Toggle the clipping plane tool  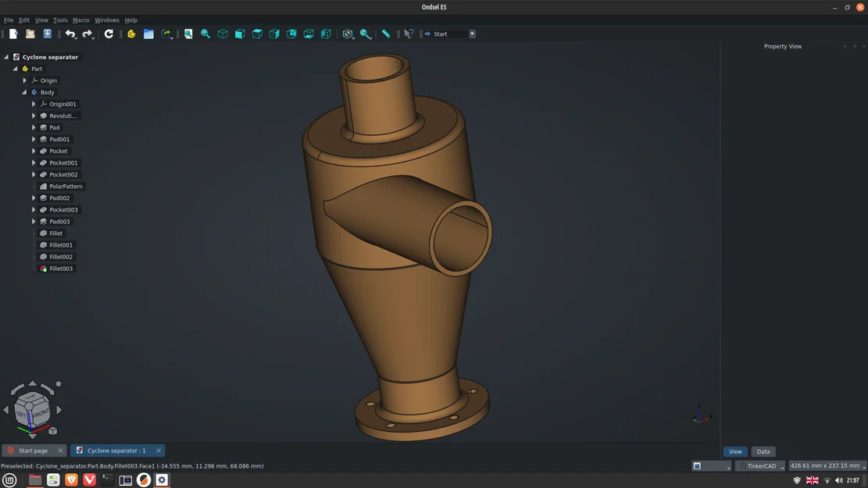pos(348,34)
